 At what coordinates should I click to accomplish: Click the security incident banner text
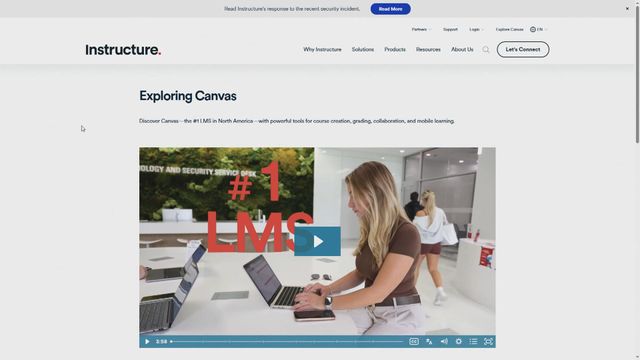coord(292,9)
